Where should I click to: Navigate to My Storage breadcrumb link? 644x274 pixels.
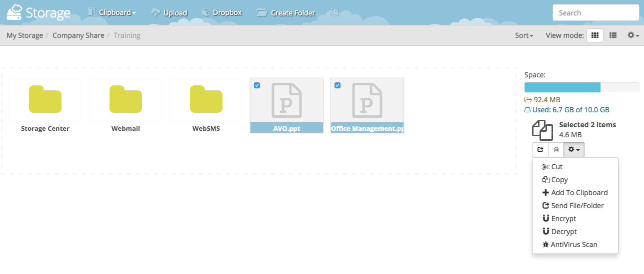(24, 35)
